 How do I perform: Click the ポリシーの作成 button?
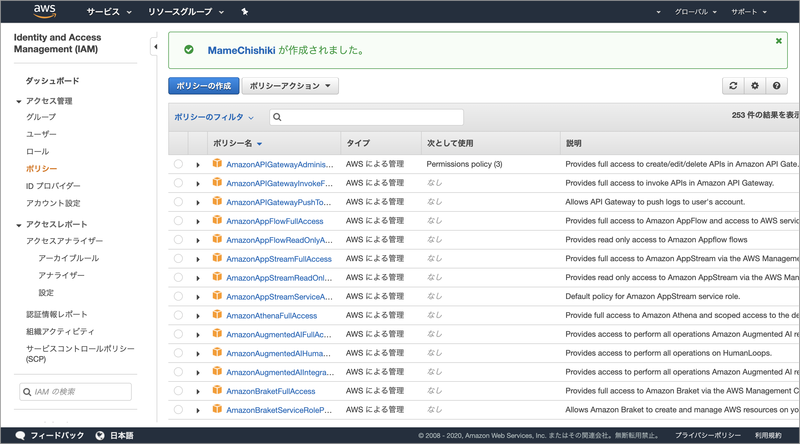[x=204, y=86]
